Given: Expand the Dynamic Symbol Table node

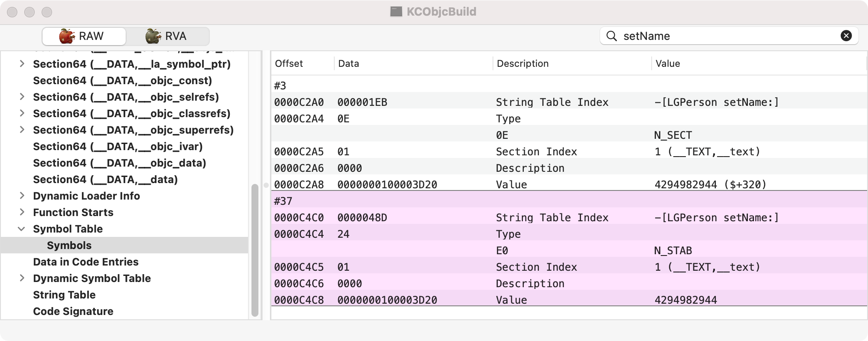Looking at the screenshot, I should point(22,278).
